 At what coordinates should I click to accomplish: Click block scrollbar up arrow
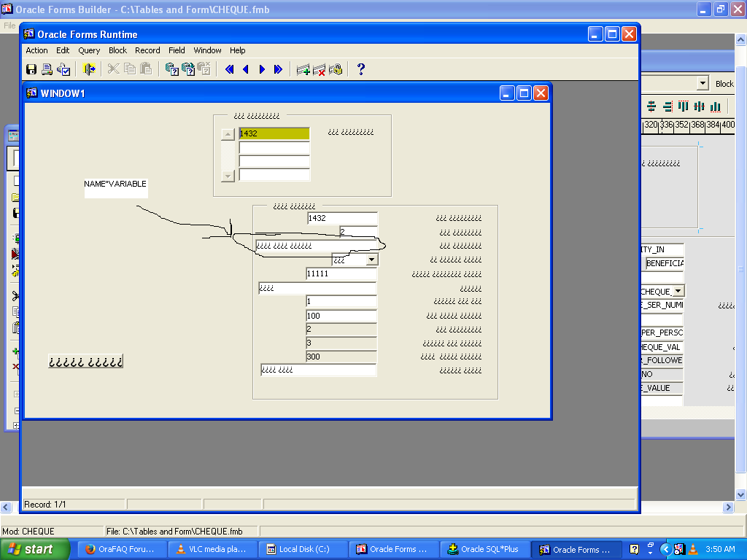pos(228,134)
